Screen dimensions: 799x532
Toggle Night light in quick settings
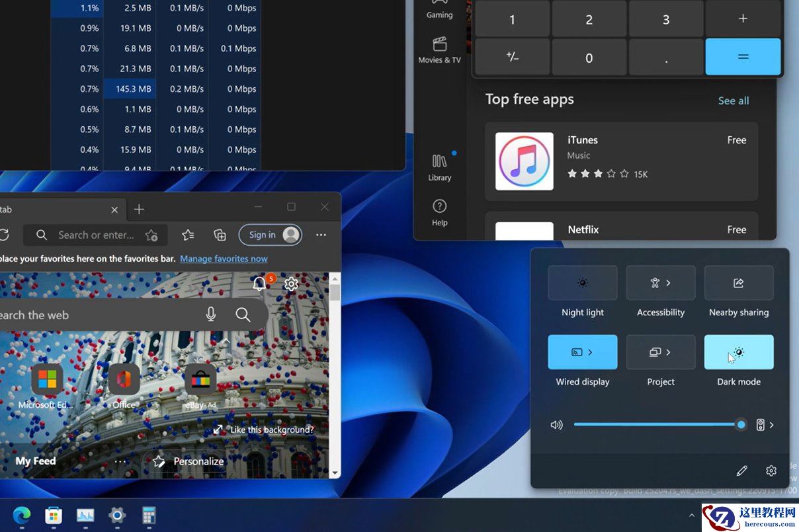click(583, 282)
